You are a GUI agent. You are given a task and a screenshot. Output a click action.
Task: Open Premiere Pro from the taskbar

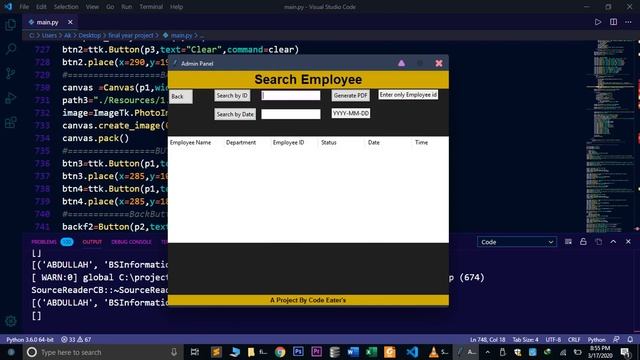click(317, 352)
